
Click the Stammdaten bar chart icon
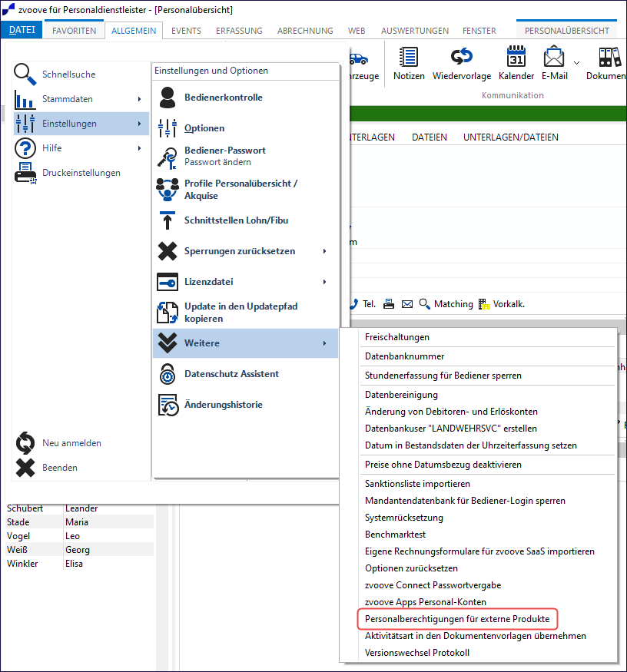pyautogui.click(x=25, y=99)
